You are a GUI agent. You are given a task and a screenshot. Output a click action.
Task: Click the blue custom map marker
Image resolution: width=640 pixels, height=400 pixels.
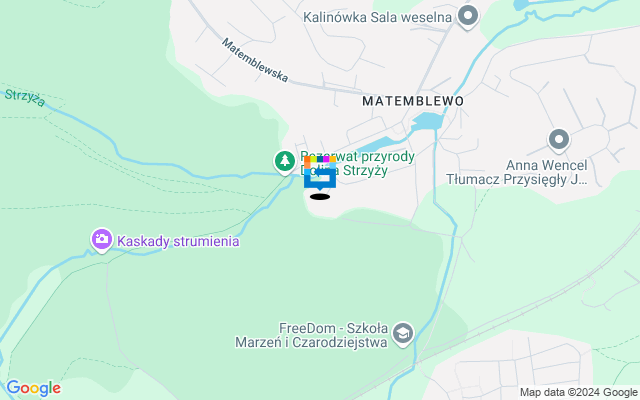click(320, 173)
